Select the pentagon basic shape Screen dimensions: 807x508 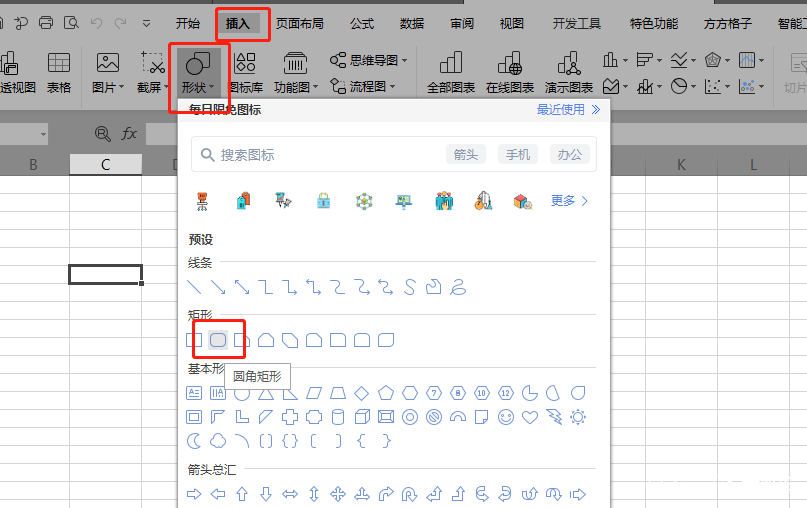tap(385, 393)
